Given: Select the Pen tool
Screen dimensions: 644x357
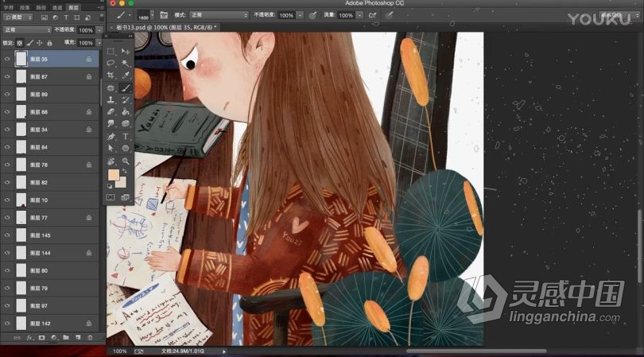Looking at the screenshot, I should (x=111, y=136).
